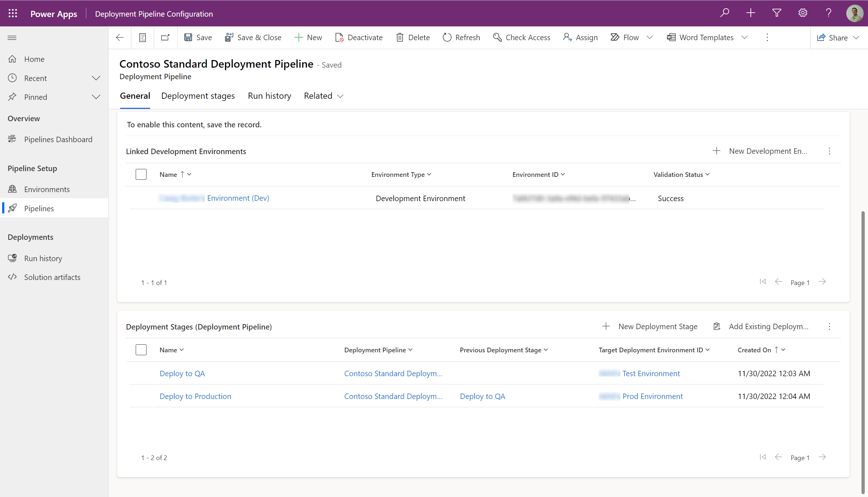Open Deployment Stages more options

(829, 326)
